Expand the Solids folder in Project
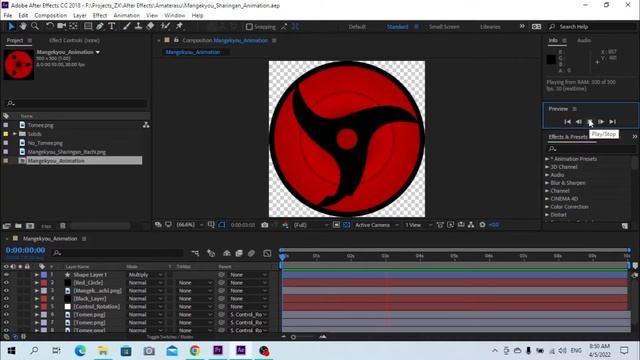This screenshot has width=640, height=360. pyautogui.click(x=15, y=134)
